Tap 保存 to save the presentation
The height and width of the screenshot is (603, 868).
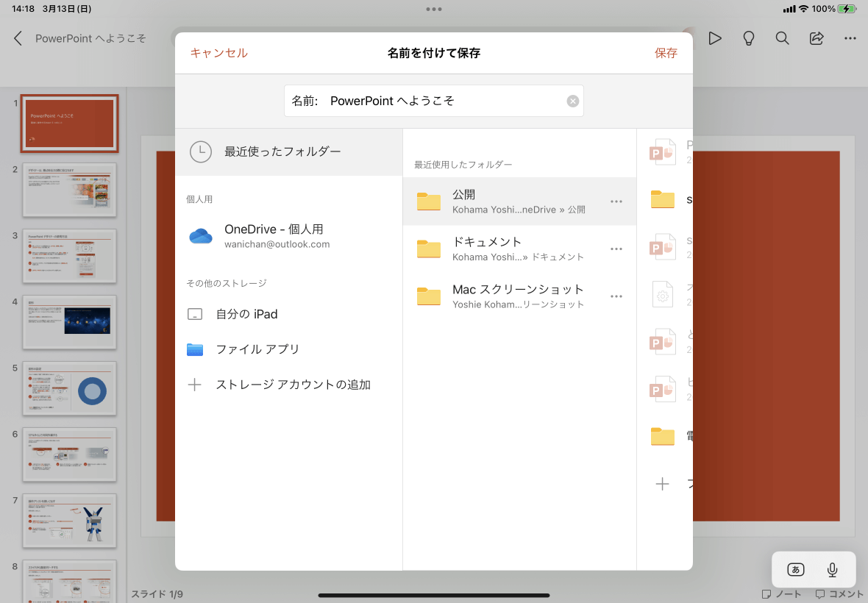[666, 53]
